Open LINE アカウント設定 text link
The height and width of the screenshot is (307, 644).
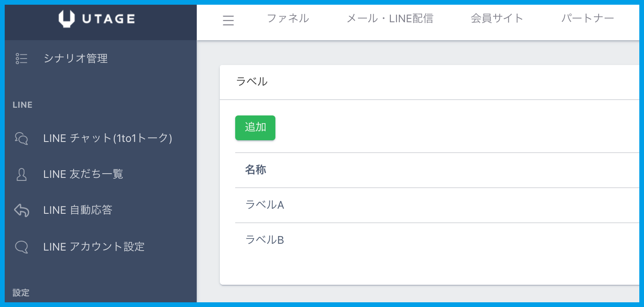[x=94, y=247]
